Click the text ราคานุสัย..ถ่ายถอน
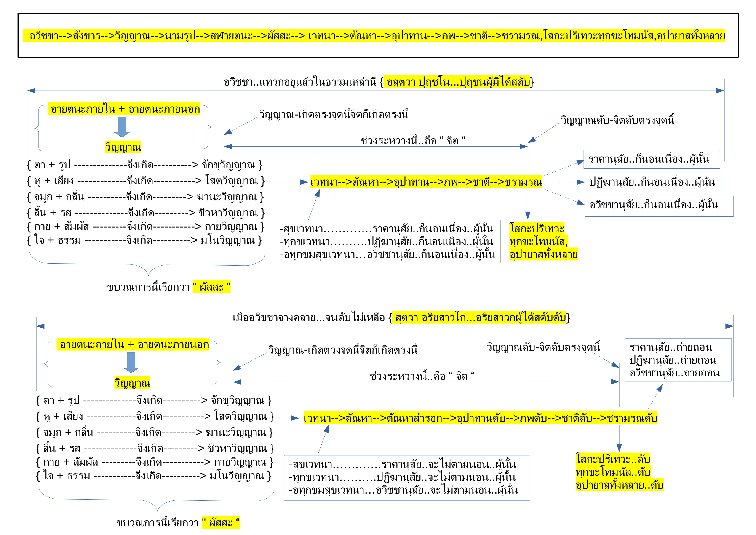Viewport: 756px width, 535px height. pos(671,347)
